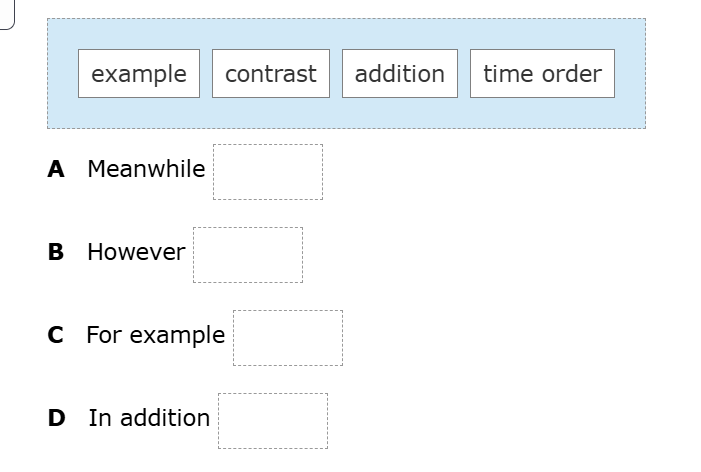The width and height of the screenshot is (701, 472).
Task: Click the bold letter A
Action: click(x=56, y=169)
